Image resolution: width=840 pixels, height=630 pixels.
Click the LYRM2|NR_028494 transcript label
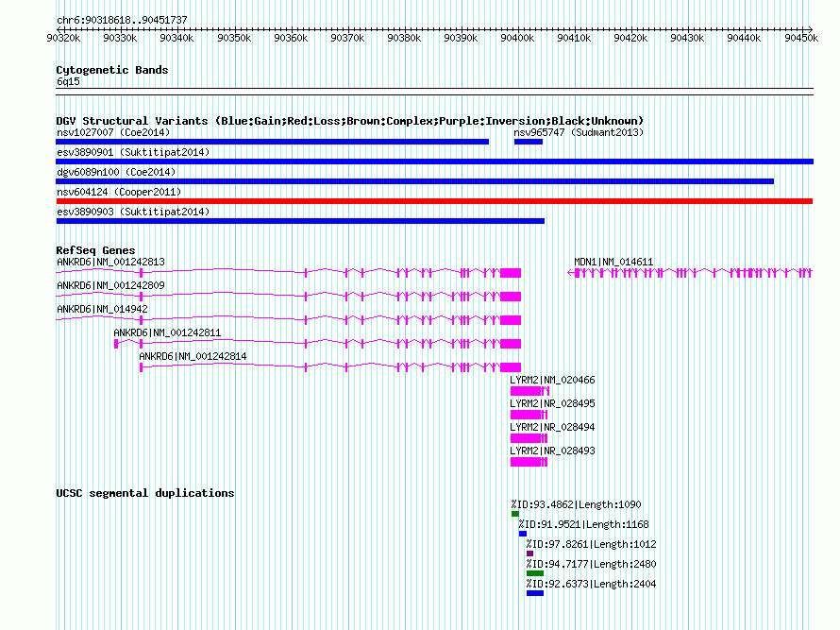coord(552,427)
